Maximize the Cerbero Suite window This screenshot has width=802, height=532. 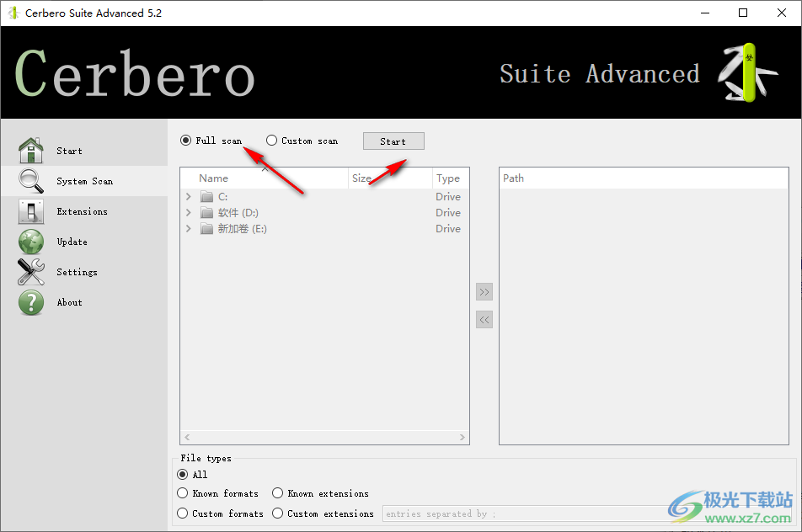coord(743,13)
